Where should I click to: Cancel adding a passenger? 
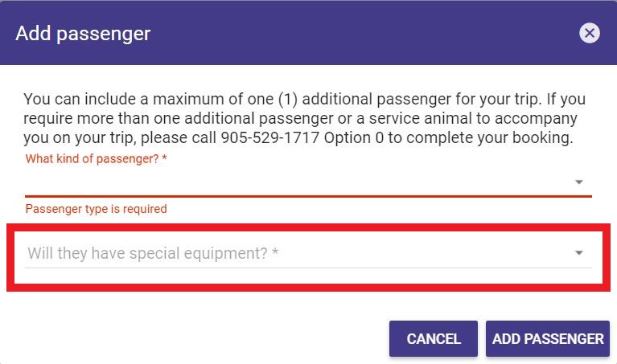click(434, 339)
